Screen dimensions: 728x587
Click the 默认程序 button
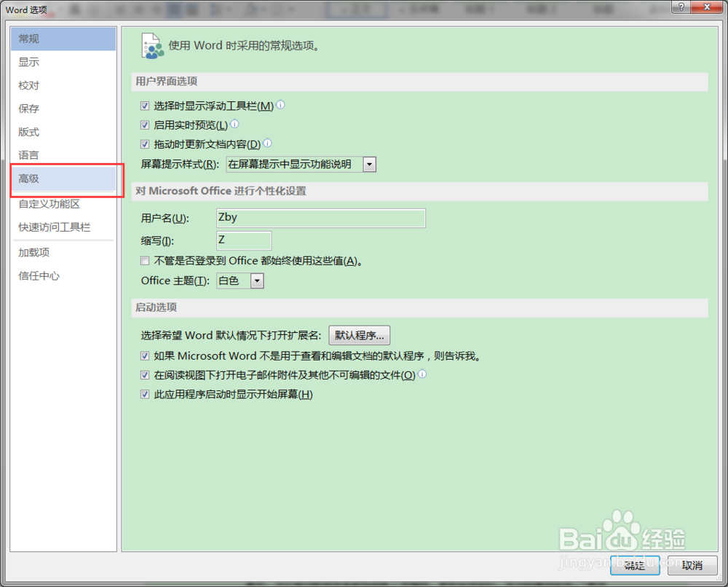360,335
